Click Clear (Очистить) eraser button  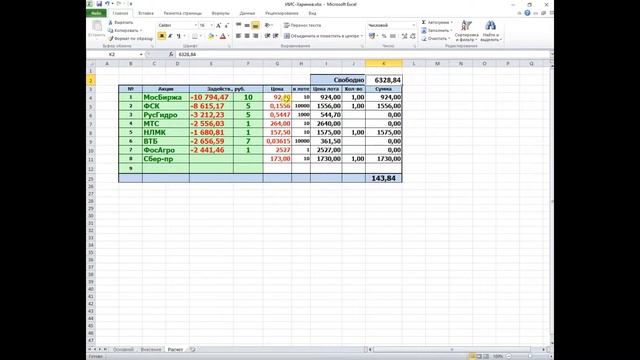[435, 39]
